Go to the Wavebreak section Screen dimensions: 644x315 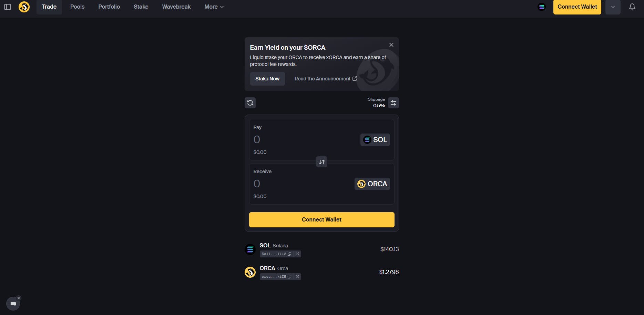(176, 7)
